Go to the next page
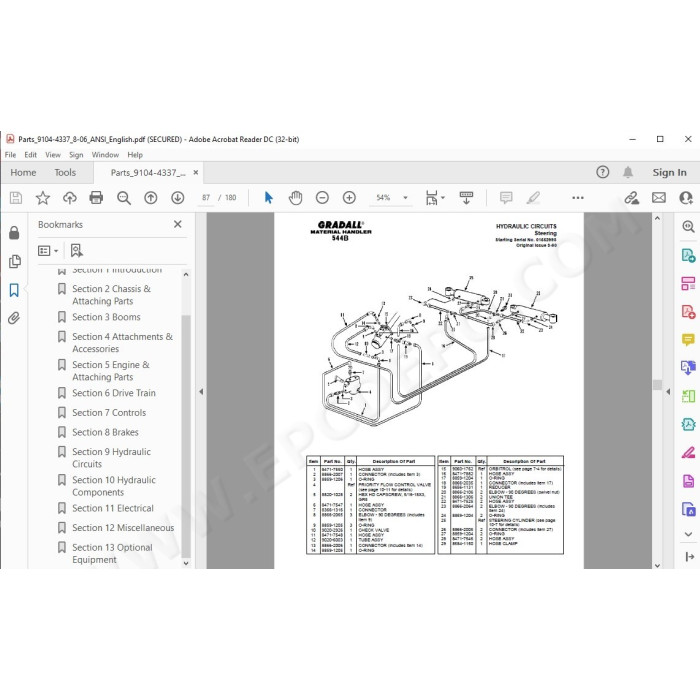Viewport: 700px width, 700px height. 178,198
